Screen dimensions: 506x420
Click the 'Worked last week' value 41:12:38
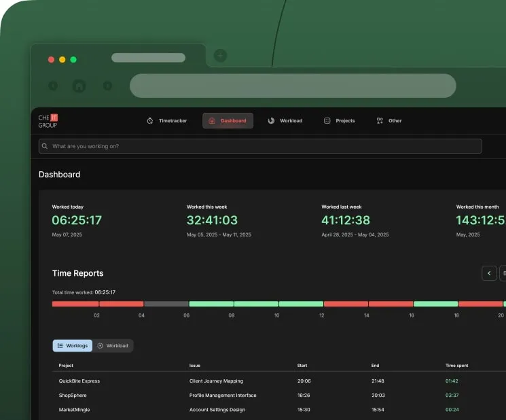click(346, 220)
